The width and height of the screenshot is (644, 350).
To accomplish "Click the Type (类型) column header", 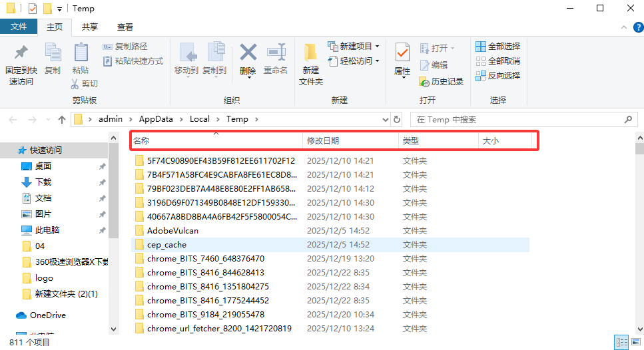I will (438, 141).
